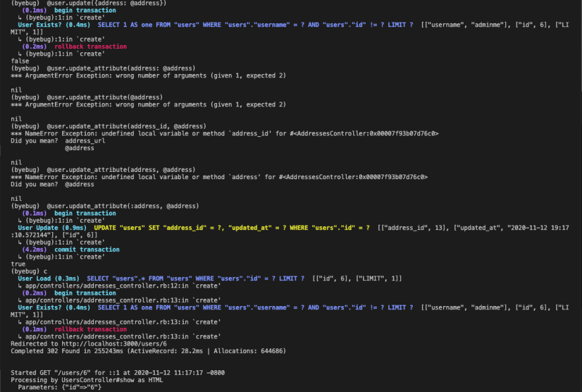This screenshot has height=392, width=582.
Task: Click the 'Allocations: 644686' value
Action: pyautogui.click(x=248, y=351)
